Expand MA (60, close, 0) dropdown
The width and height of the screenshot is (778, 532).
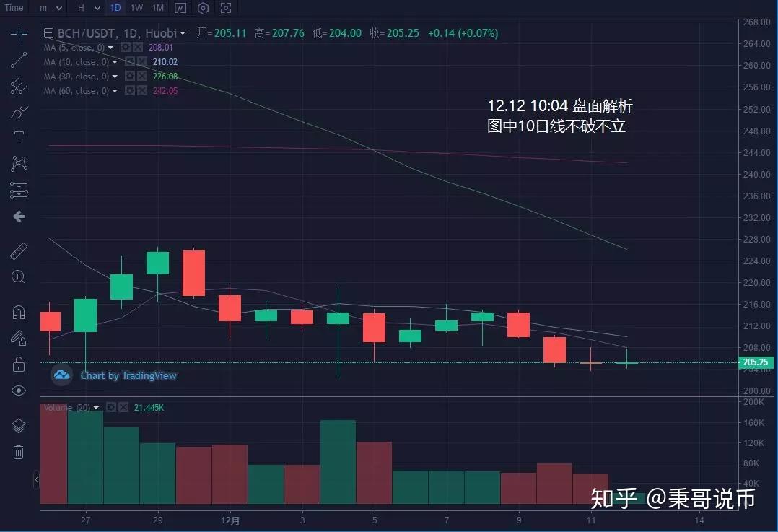(x=115, y=91)
